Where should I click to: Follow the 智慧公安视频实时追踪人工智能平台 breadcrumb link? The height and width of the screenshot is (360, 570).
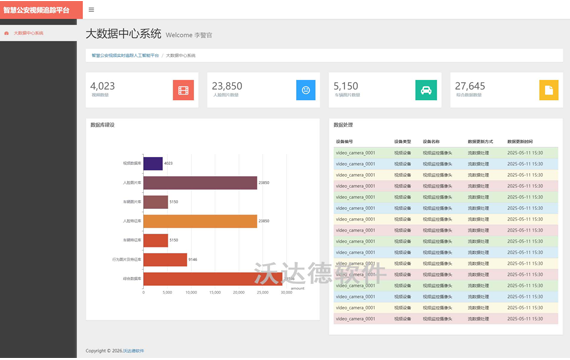tap(125, 55)
